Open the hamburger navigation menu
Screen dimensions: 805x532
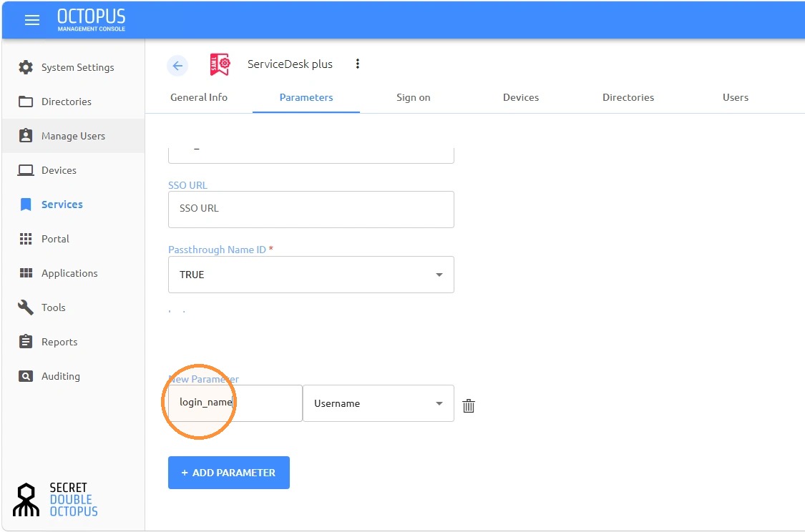pyautogui.click(x=31, y=20)
